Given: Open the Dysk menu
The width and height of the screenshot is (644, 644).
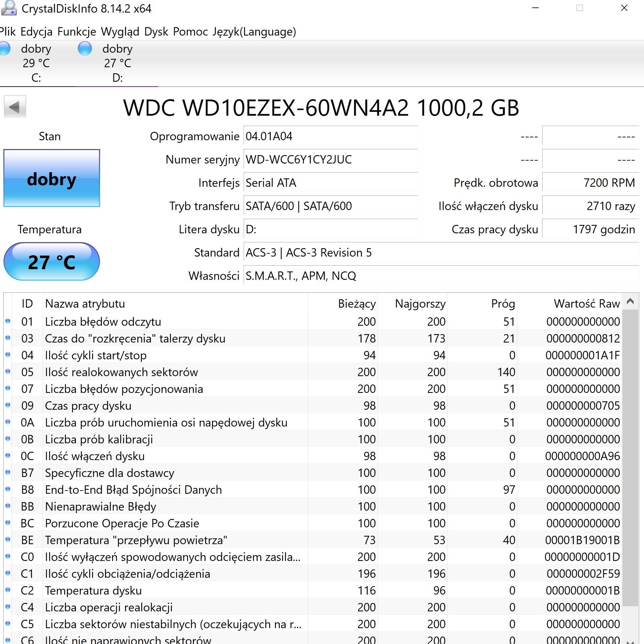Looking at the screenshot, I should click(156, 32).
